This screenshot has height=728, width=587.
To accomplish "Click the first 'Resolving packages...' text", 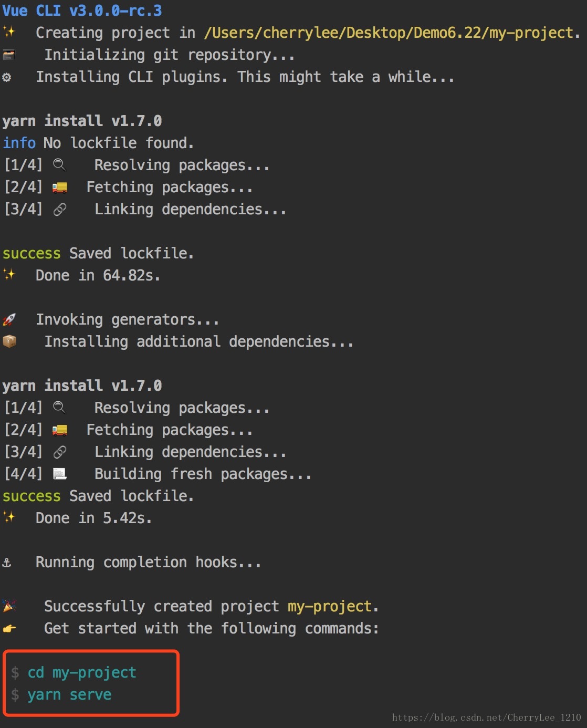I will 182,165.
